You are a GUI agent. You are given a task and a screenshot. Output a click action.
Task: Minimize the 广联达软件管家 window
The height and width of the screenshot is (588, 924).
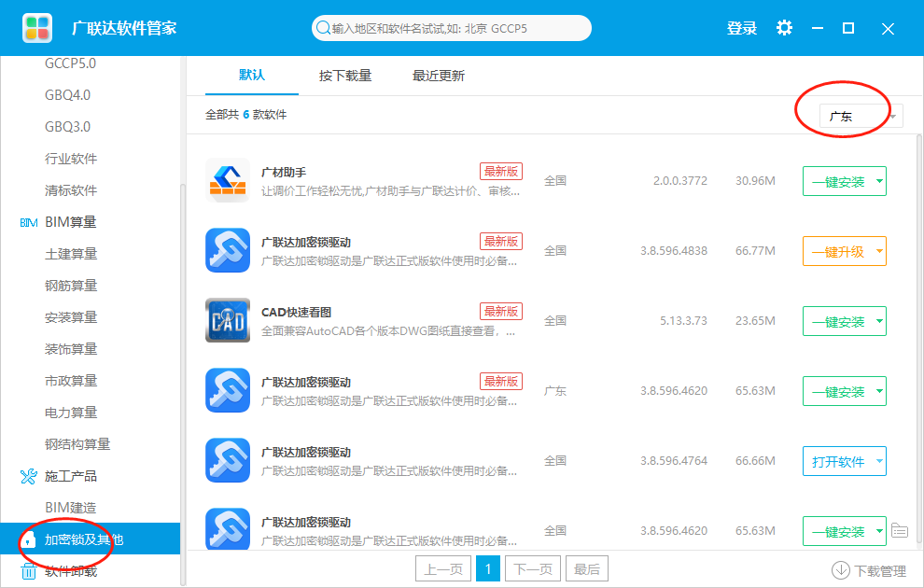[x=818, y=28]
